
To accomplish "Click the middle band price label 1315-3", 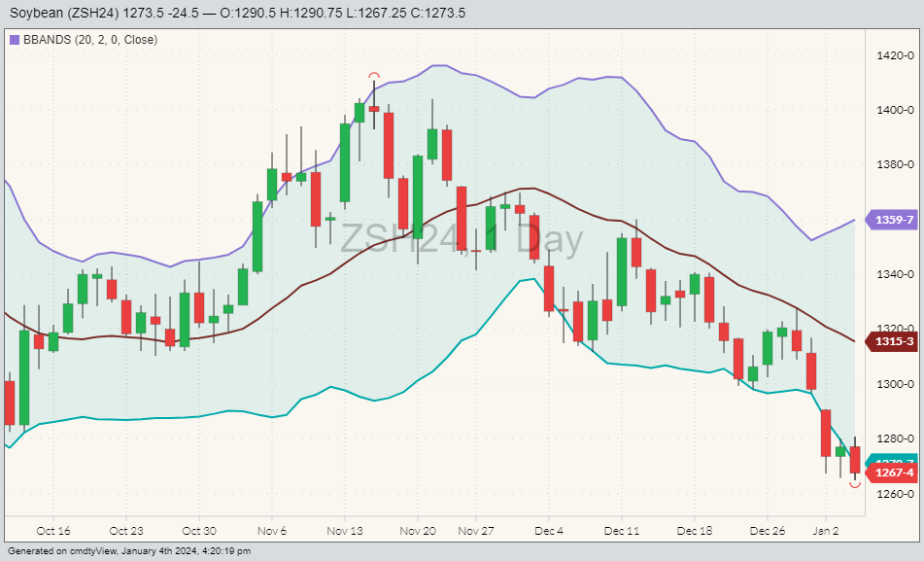I will click(x=894, y=341).
